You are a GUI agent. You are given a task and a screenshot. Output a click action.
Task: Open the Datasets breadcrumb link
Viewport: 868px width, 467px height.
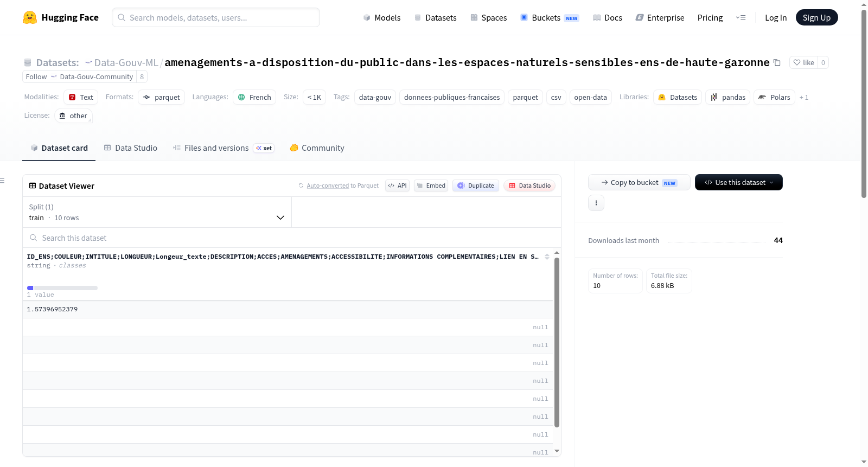[58, 62]
